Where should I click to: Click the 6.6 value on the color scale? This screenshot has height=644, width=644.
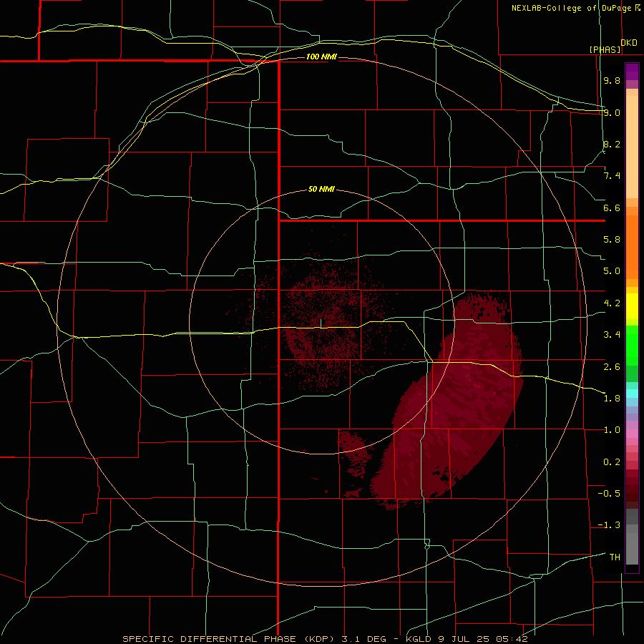coord(612,208)
